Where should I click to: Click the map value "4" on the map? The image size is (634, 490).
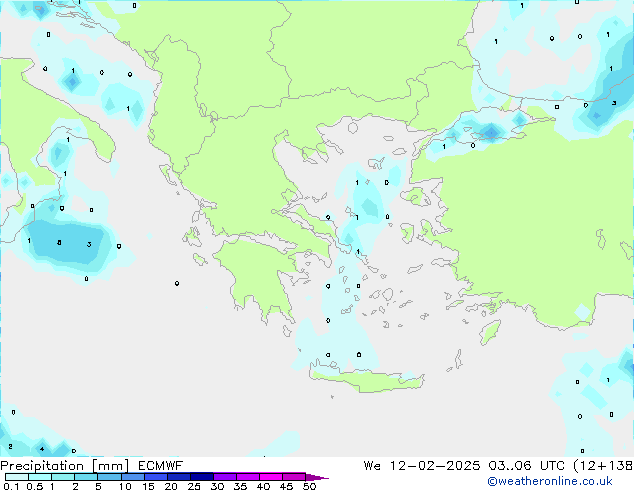(x=42, y=449)
